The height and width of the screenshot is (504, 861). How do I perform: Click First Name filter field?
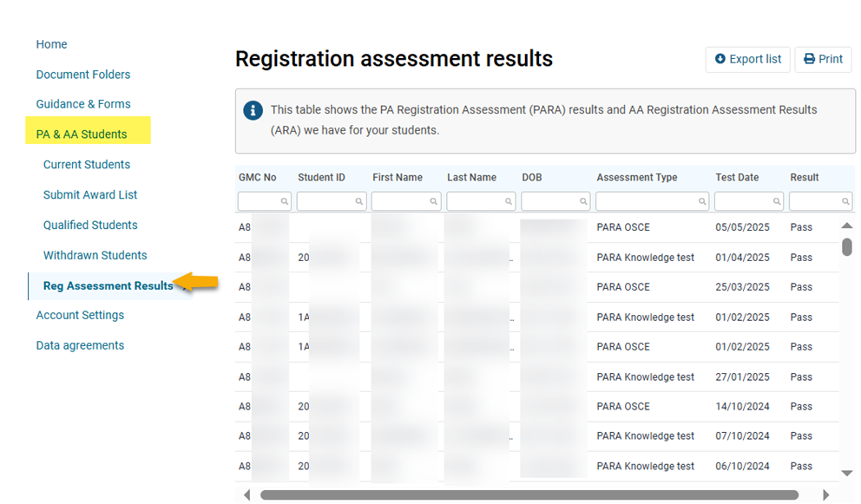tap(406, 201)
